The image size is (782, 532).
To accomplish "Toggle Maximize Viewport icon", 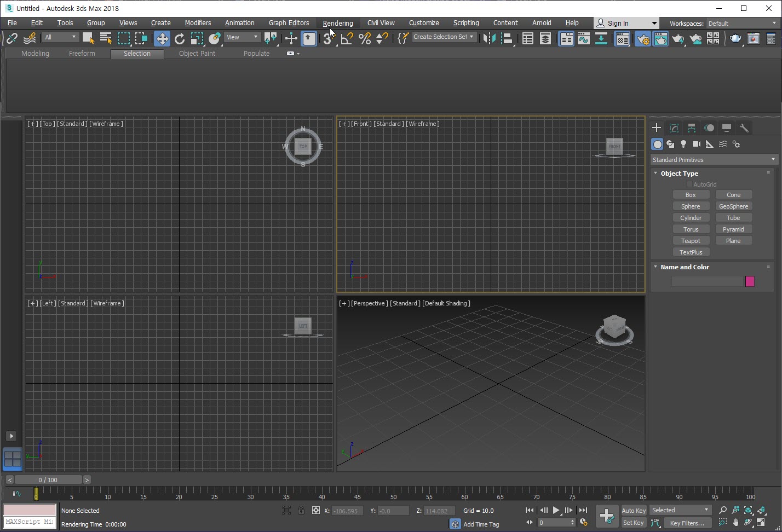I will pos(762,523).
